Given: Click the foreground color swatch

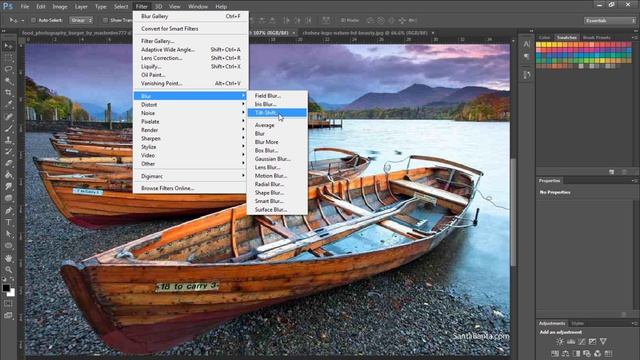Looking at the screenshot, I should pyautogui.click(x=6, y=288).
